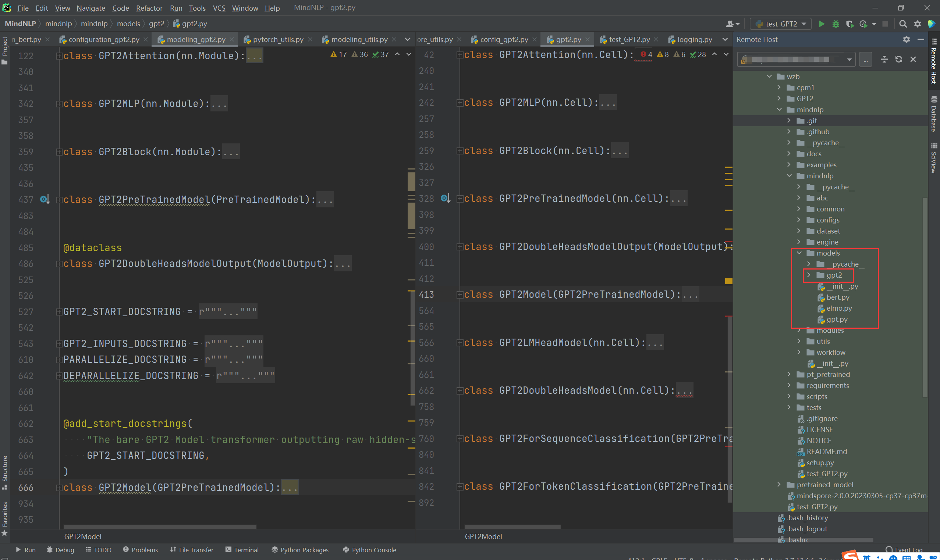
Task: Open the test_GPT2 run configuration dropdown
Action: (780, 24)
